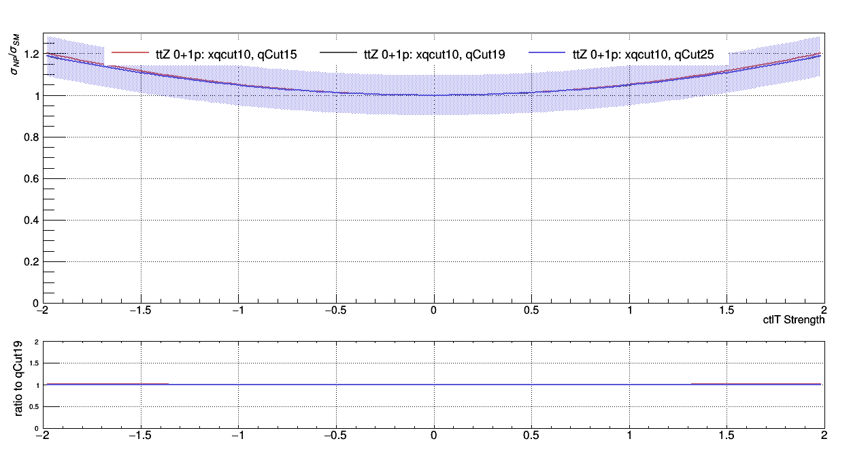
Task: Click y-axis label 0.2 on upper plot
Action: [x=32, y=261]
